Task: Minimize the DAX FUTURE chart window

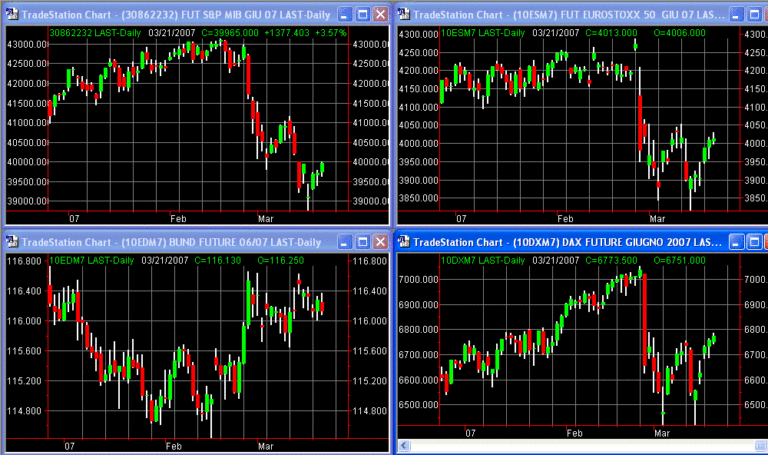Action: pos(738,243)
